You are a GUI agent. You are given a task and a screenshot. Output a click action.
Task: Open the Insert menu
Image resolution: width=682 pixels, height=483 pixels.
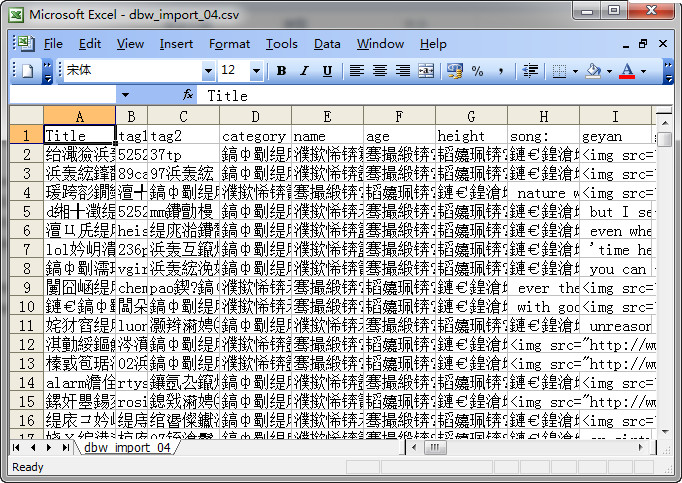pos(176,44)
